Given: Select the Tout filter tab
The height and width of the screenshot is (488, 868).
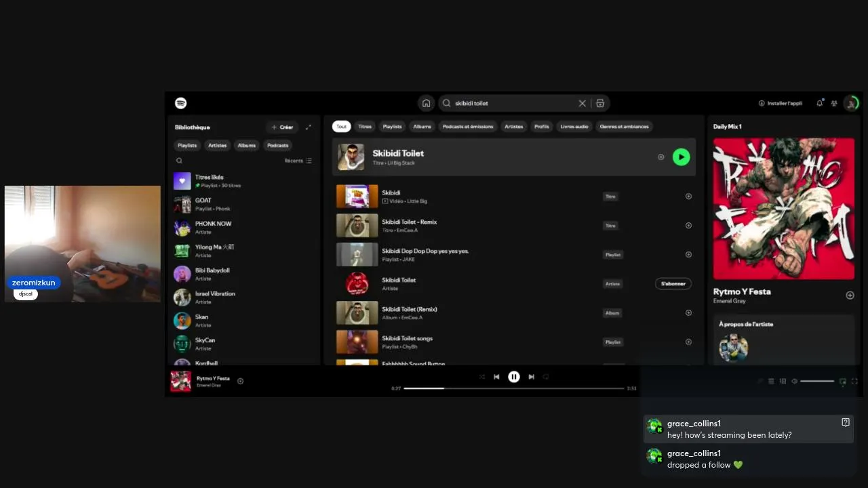Looking at the screenshot, I should click(341, 126).
